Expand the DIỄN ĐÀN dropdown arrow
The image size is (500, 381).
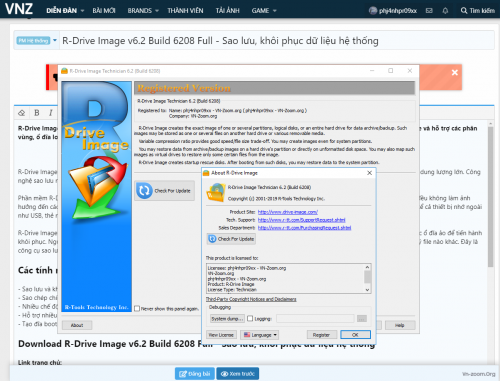(82, 11)
